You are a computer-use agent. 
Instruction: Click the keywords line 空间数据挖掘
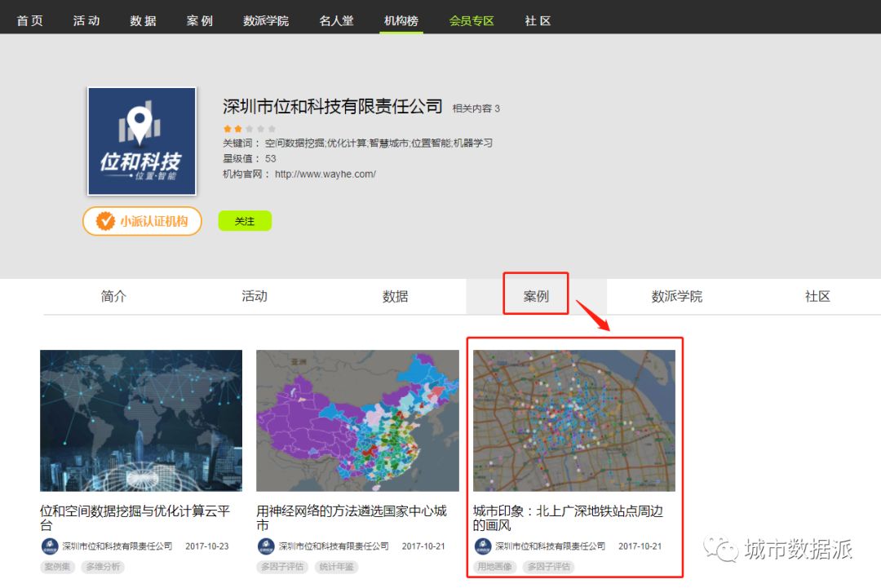(357, 144)
